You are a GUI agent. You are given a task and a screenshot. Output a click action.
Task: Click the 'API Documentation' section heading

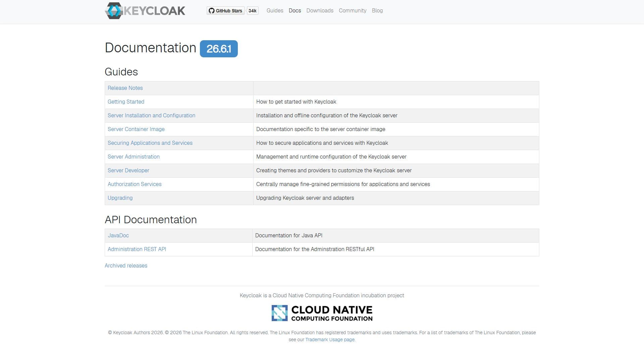151,220
